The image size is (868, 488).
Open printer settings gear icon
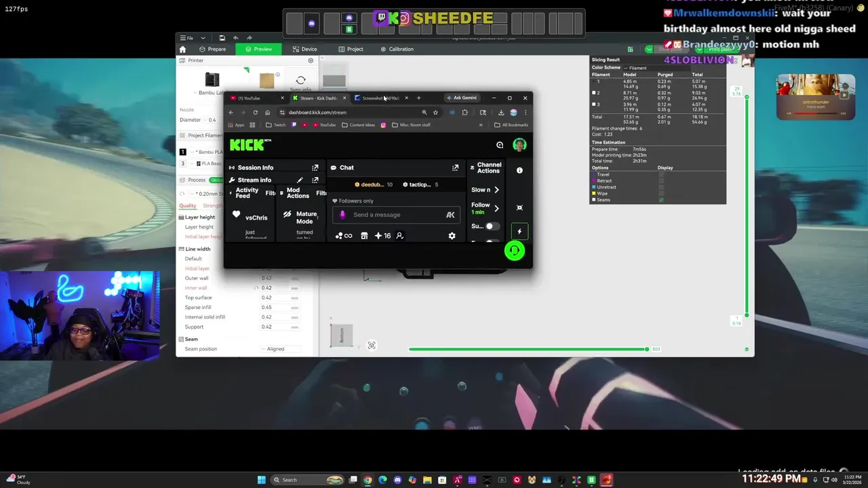coord(311,60)
